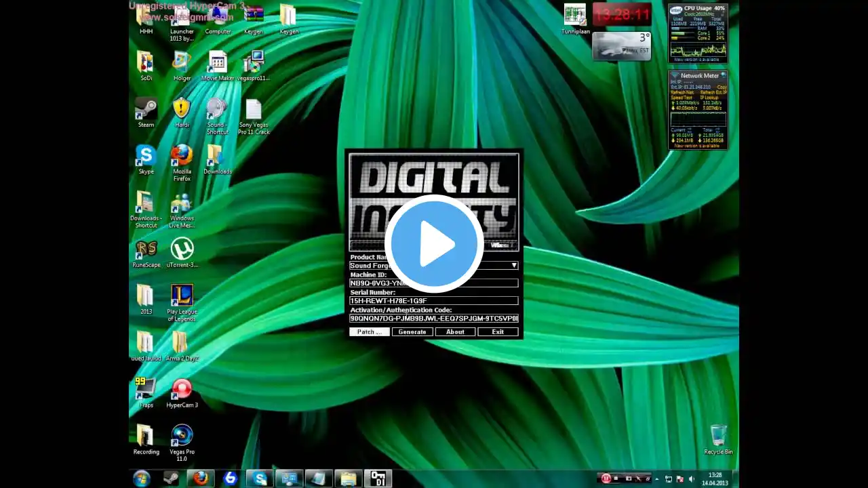Open the HyperCam 3 desktop icon
Image resolution: width=868 pixels, height=488 pixels.
[182, 390]
